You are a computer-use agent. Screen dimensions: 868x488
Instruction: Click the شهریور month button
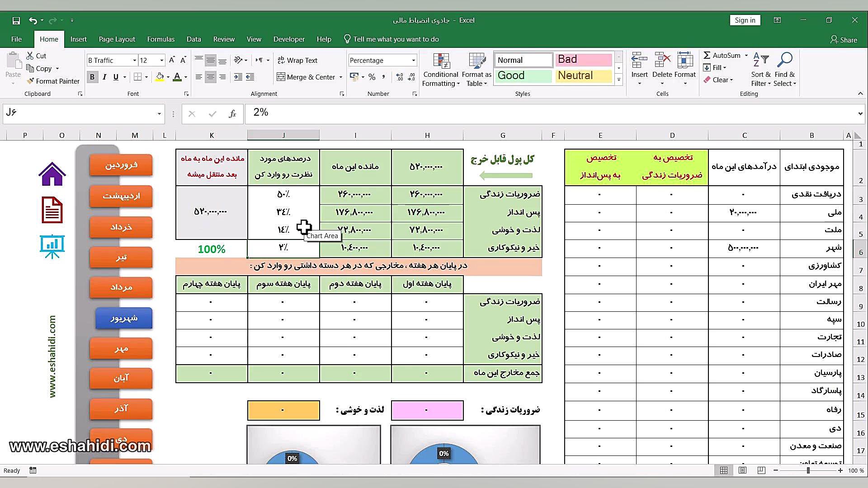point(124,318)
